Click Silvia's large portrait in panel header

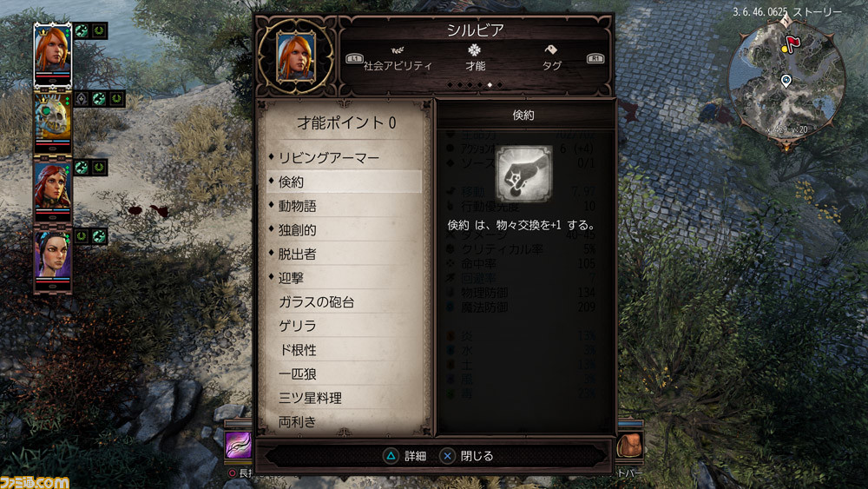point(297,57)
